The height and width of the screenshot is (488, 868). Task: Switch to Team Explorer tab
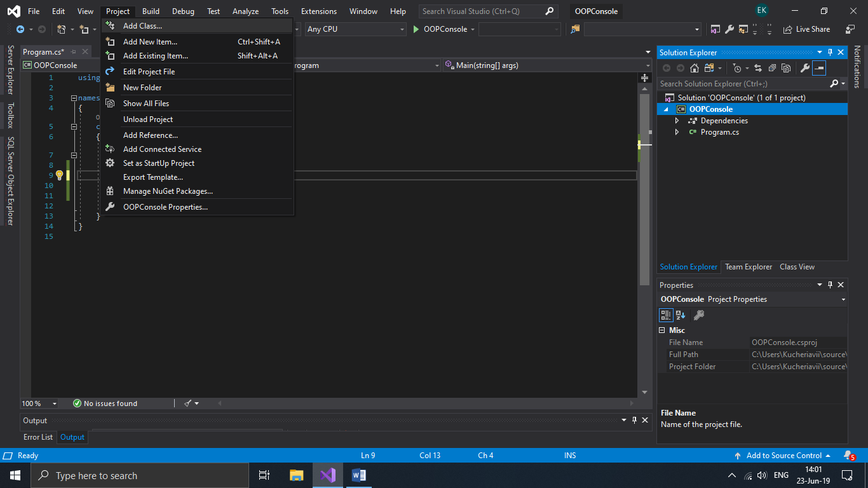(749, 267)
